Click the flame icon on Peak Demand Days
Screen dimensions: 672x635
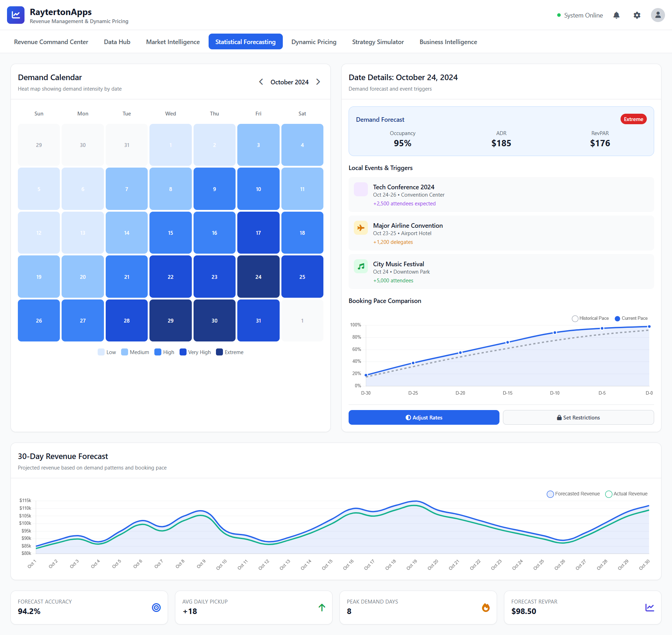485,608
